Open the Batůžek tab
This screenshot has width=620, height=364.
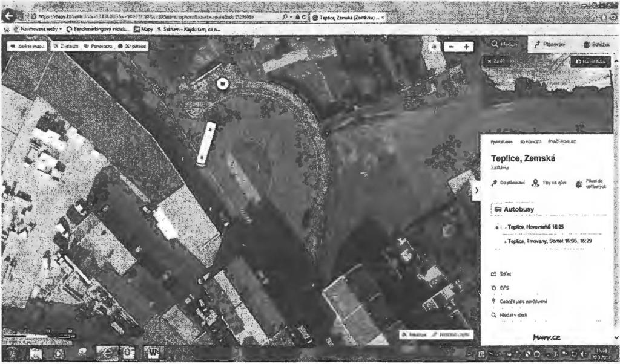point(596,45)
